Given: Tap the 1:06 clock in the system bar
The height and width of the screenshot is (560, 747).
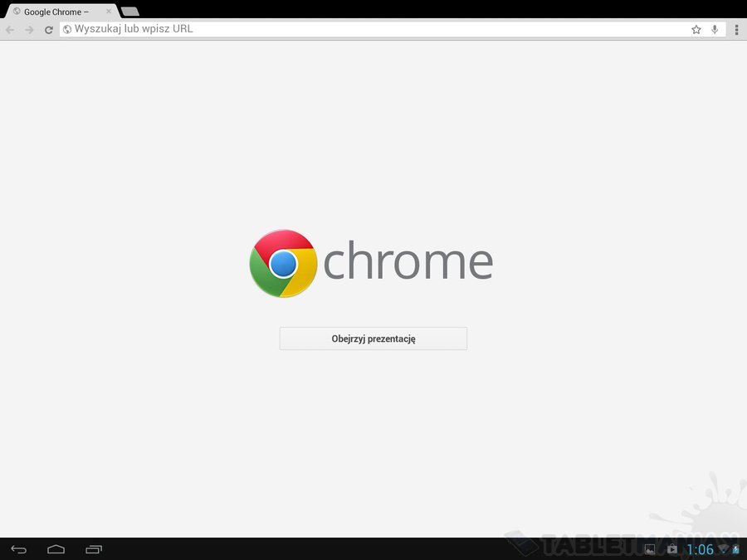Looking at the screenshot, I should [700, 549].
